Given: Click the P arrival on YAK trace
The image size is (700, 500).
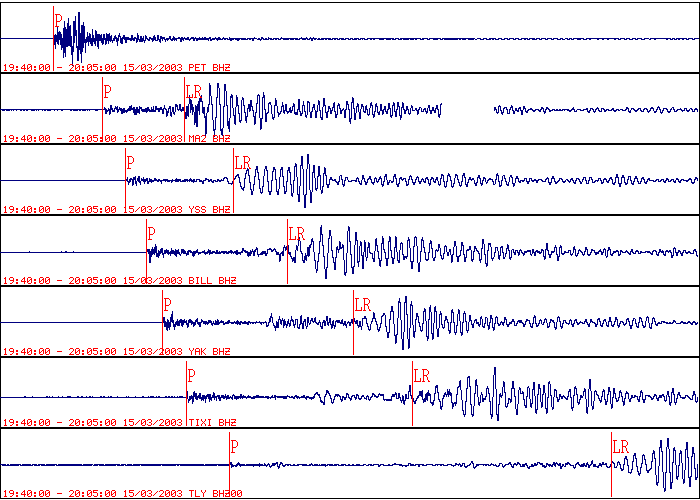Looking at the screenshot, I should pyautogui.click(x=167, y=304).
